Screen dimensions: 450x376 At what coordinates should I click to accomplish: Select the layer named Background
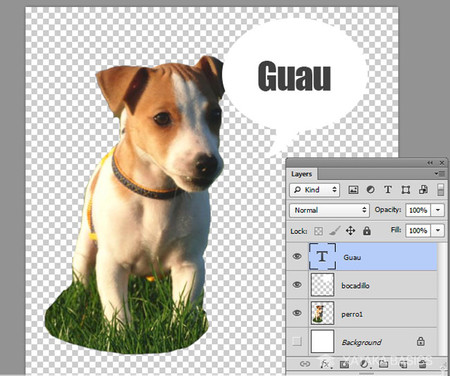pyautogui.click(x=362, y=341)
